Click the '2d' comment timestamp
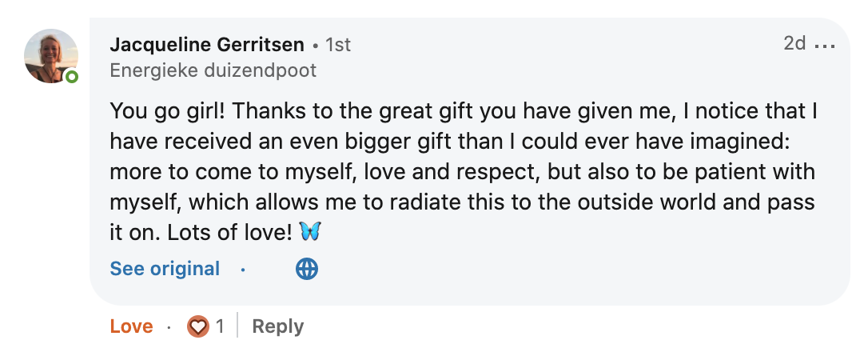Screen dimensions: 868x352 tap(794, 44)
